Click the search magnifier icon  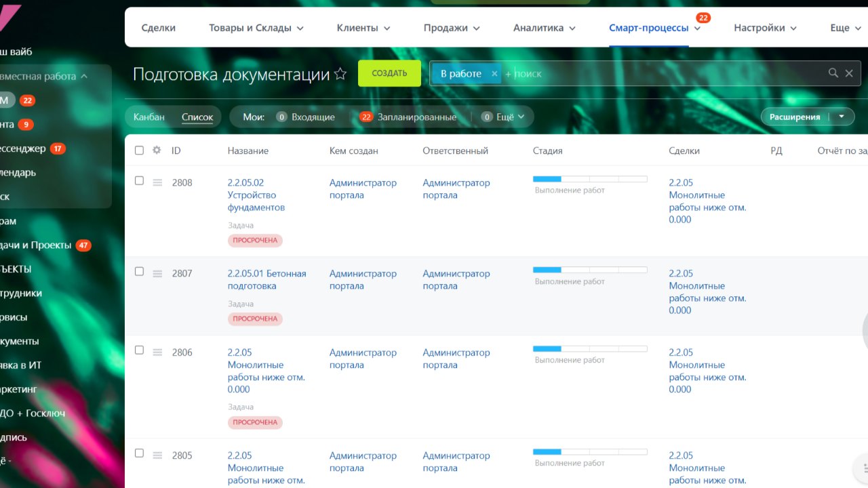click(x=833, y=73)
